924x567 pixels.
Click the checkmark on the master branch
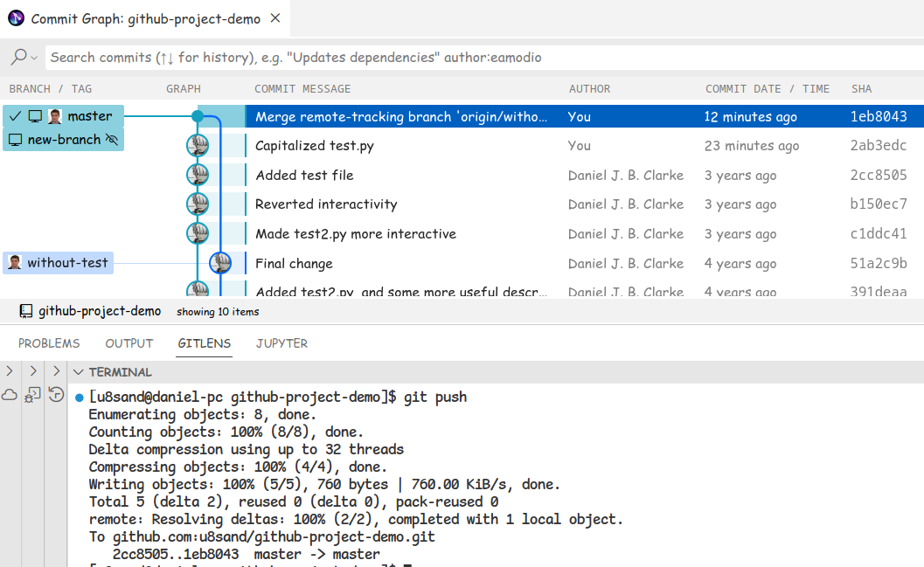[x=15, y=116]
